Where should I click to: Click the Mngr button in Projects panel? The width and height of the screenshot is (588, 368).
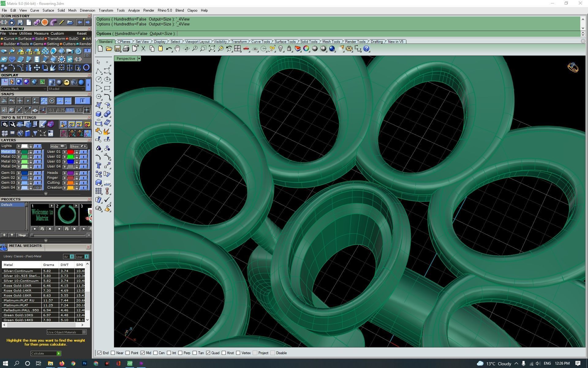[22, 235]
